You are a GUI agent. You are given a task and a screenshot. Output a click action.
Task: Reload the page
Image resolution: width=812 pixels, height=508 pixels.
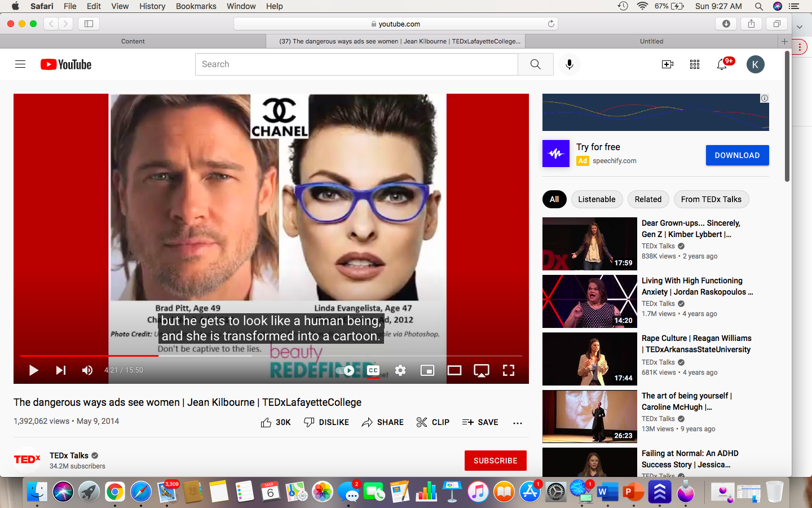coord(551,24)
